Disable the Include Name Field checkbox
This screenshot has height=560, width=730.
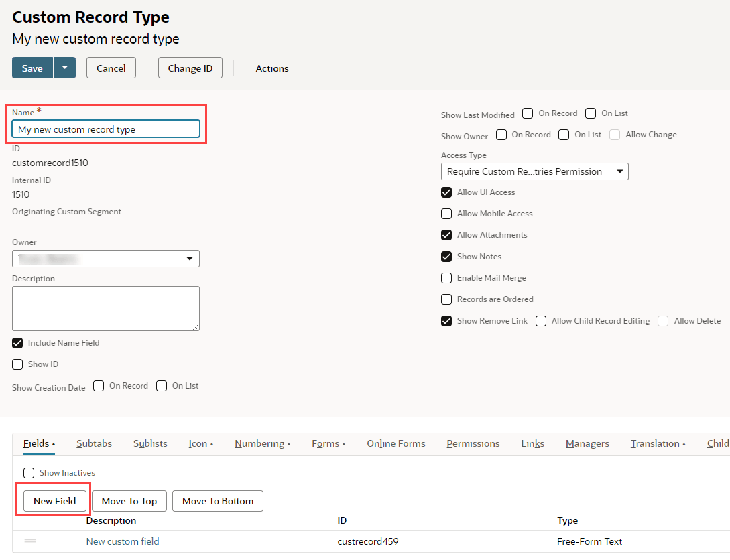[x=17, y=343]
